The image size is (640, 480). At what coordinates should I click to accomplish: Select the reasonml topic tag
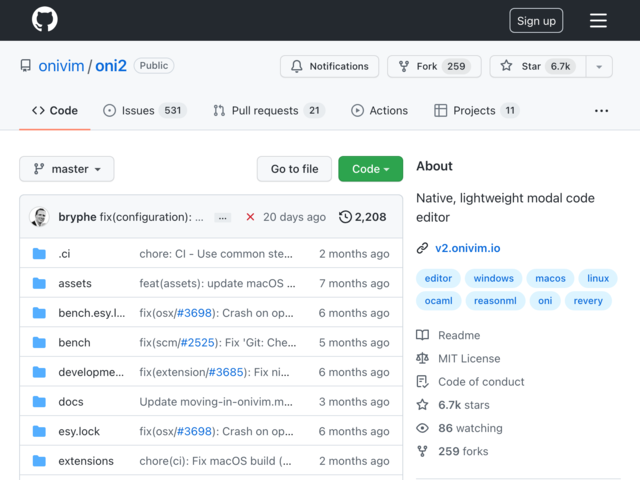[495, 301]
